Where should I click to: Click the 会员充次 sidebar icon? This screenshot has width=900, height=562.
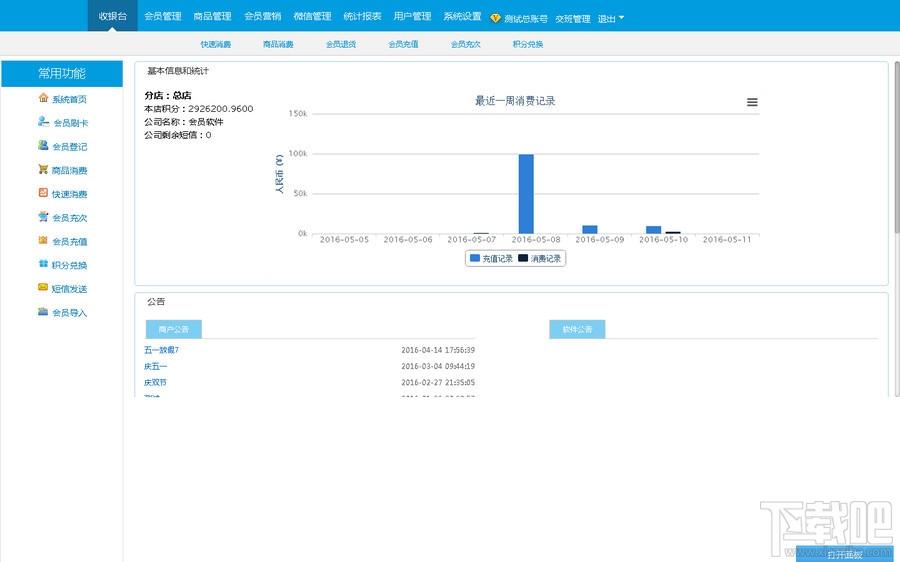[x=43, y=216]
